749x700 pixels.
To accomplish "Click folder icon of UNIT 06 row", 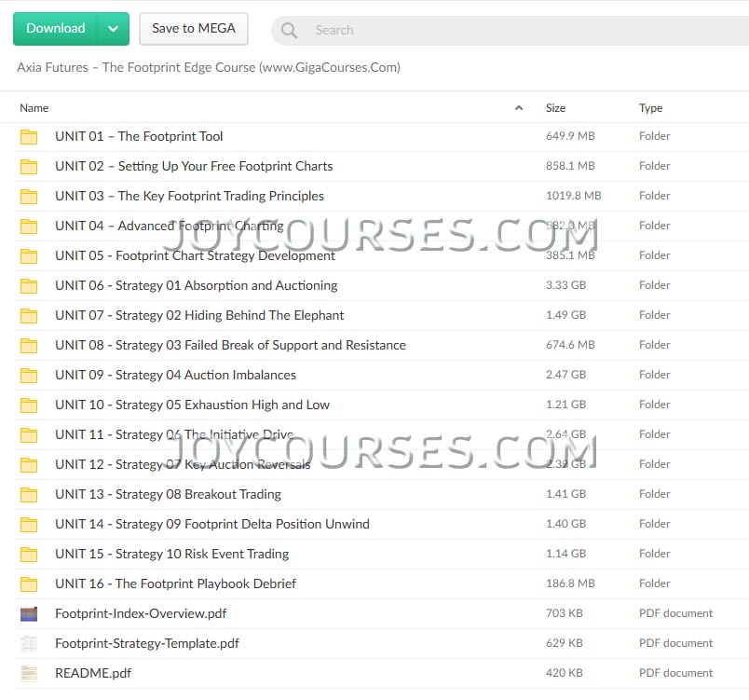I will click(29, 286).
